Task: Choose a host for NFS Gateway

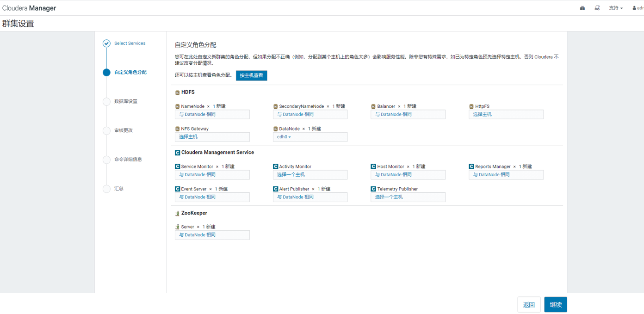Action: [x=212, y=137]
